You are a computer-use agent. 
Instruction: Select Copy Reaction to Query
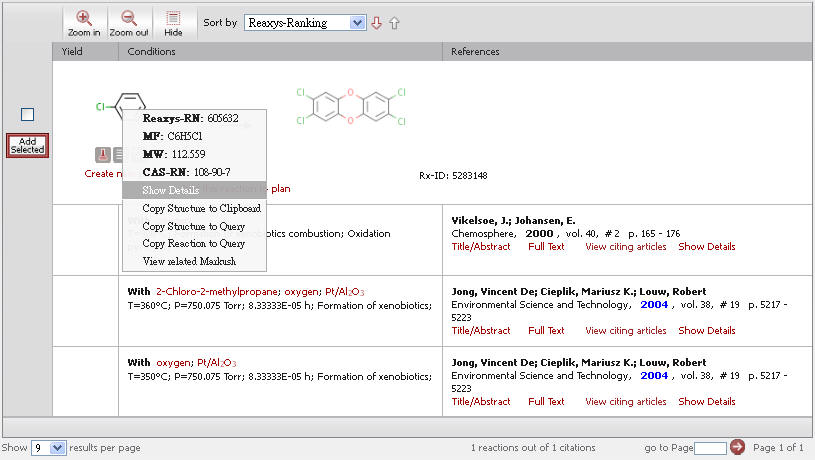click(x=193, y=243)
